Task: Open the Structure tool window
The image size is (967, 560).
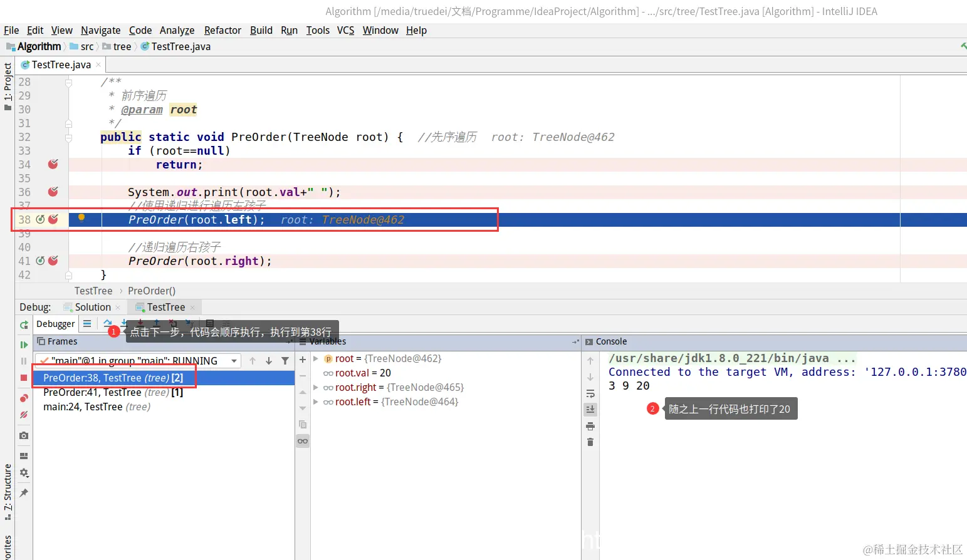Action: pyautogui.click(x=8, y=492)
